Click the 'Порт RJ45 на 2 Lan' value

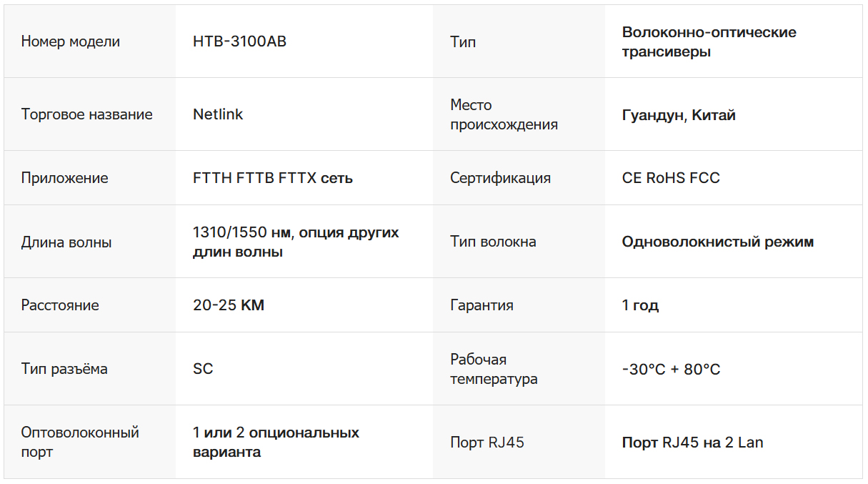[692, 443]
